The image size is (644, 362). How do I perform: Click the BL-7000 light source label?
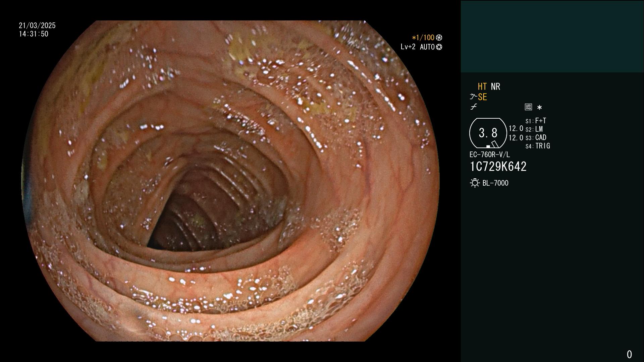(x=495, y=183)
